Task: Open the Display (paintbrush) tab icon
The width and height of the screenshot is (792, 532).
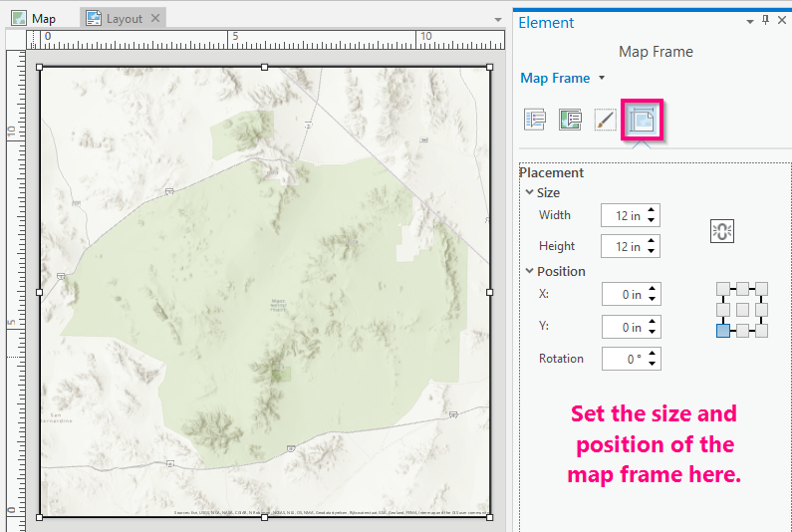Action: [x=605, y=120]
